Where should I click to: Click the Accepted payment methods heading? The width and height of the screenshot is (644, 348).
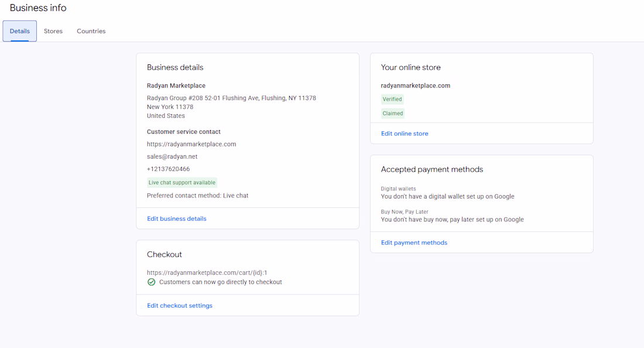[x=432, y=169]
